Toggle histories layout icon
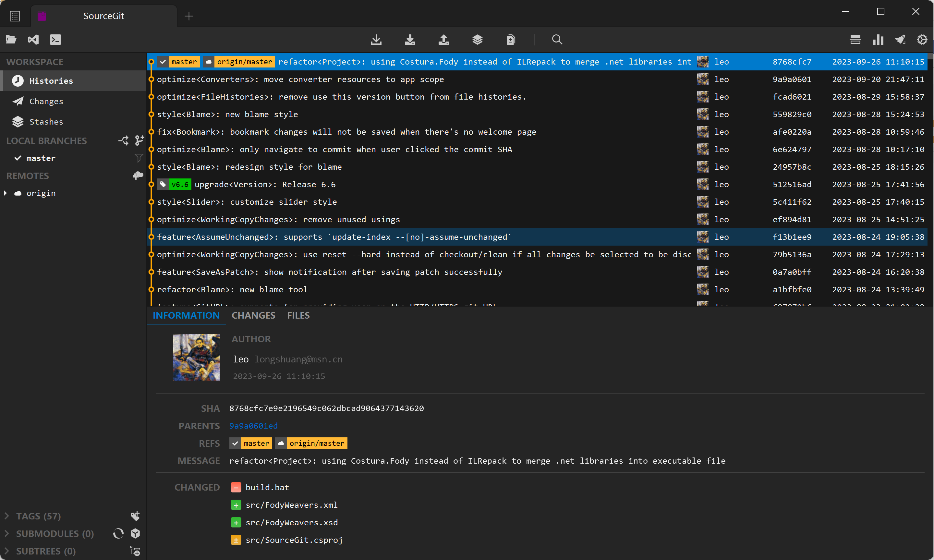 855,39
